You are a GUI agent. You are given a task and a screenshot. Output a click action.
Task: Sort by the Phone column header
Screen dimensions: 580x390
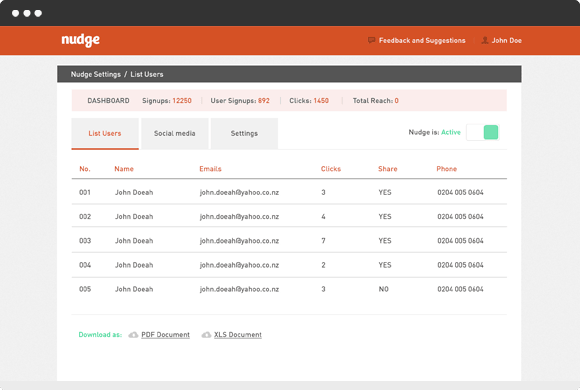point(446,169)
